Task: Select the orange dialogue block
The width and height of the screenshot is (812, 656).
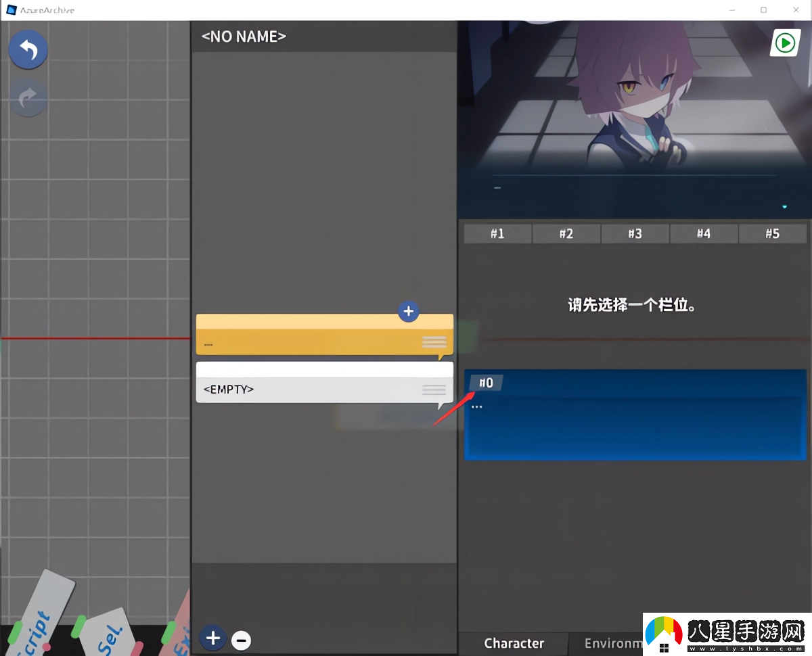Action: coord(325,335)
